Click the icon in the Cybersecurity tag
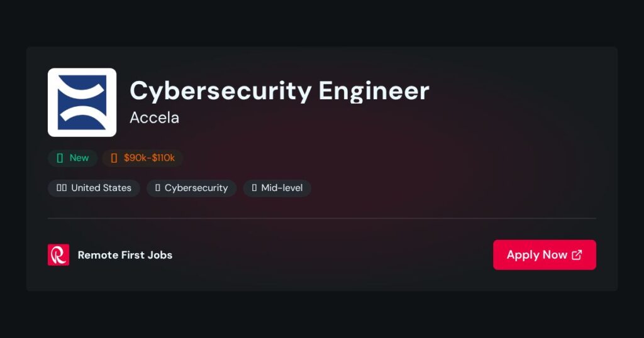The height and width of the screenshot is (338, 644). 158,188
